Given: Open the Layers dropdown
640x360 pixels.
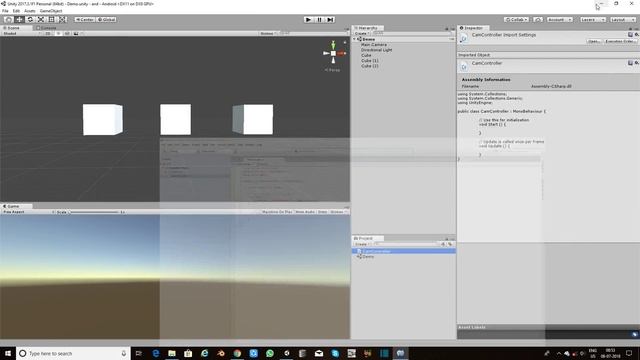Looking at the screenshot, I should 593,20.
